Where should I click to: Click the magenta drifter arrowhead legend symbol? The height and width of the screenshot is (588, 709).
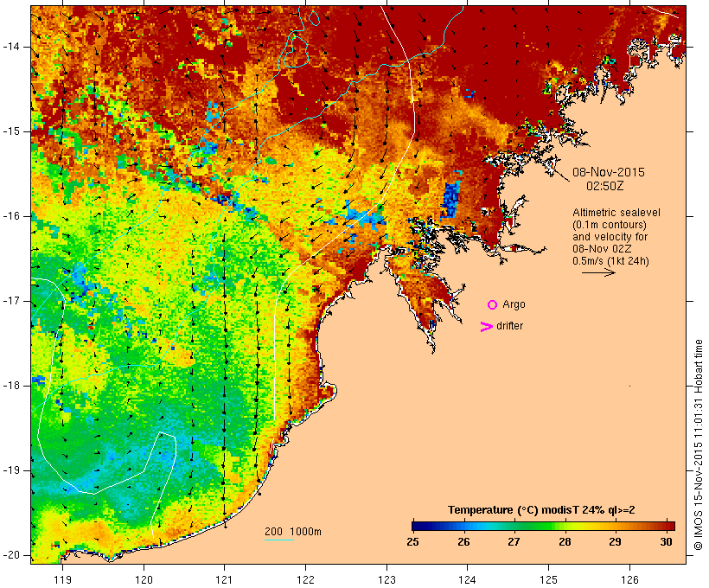click(x=487, y=327)
